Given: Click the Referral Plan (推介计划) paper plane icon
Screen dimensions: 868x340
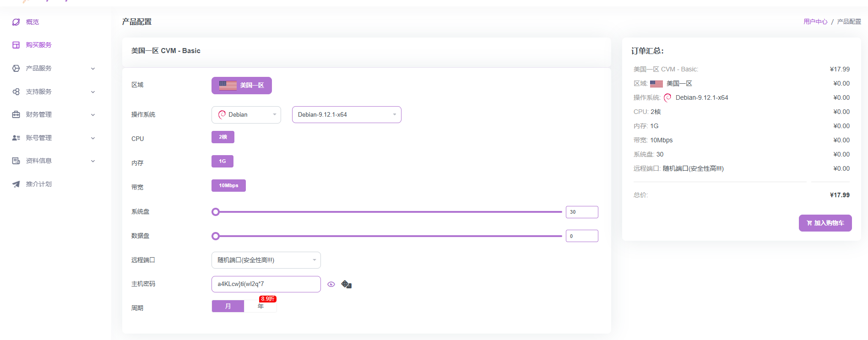Looking at the screenshot, I should pos(16,184).
